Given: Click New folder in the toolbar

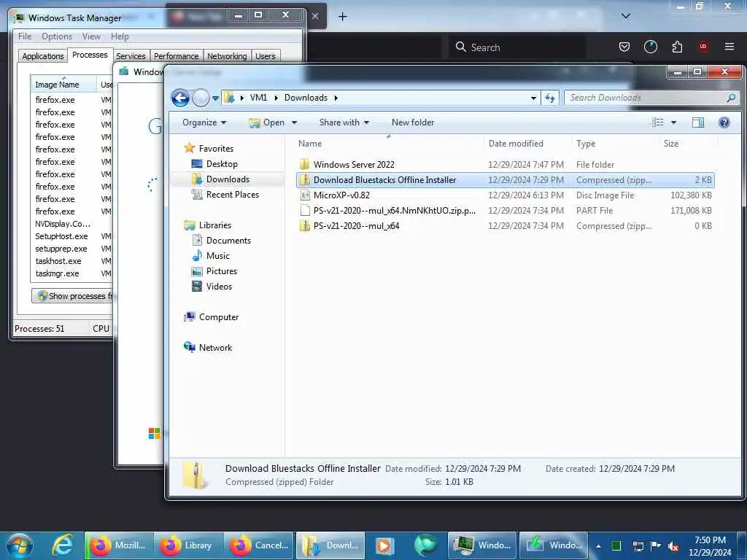Looking at the screenshot, I should (413, 122).
